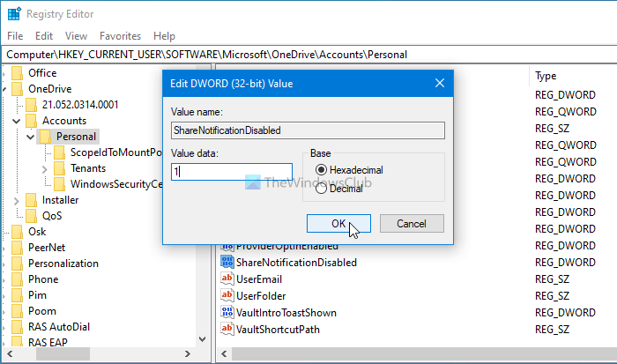
Task: Collapse the Accounts tree node
Action: click(16, 122)
